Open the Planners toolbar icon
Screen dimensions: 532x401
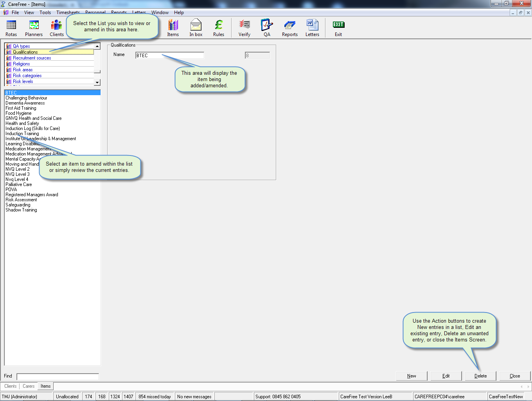pos(34,28)
